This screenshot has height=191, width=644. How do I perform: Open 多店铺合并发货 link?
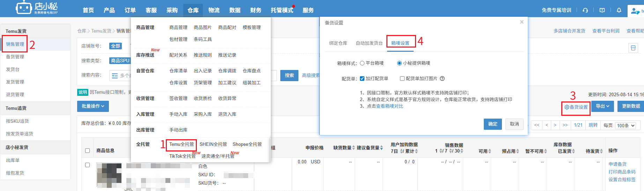pos(569,31)
